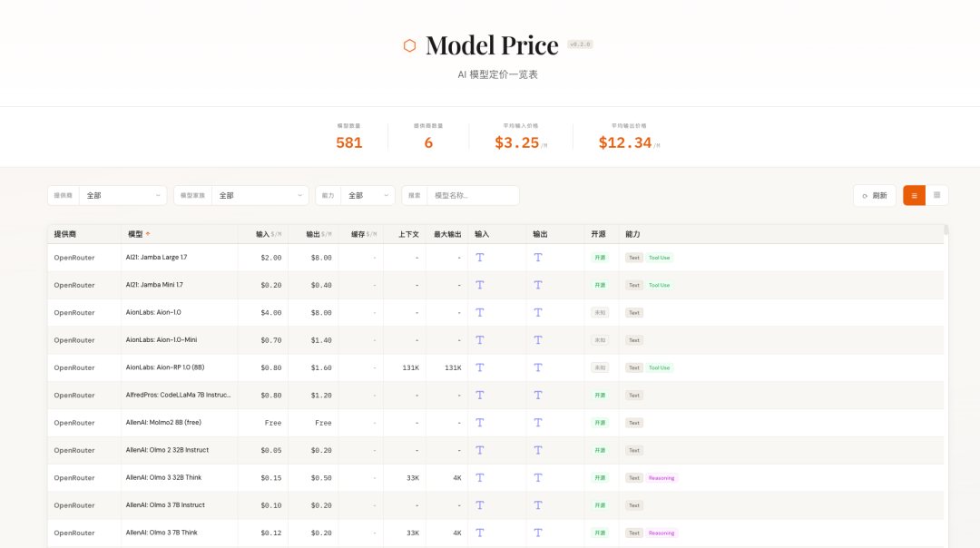Switch to the compact grid view
The height and width of the screenshot is (548, 980).
[x=936, y=195]
